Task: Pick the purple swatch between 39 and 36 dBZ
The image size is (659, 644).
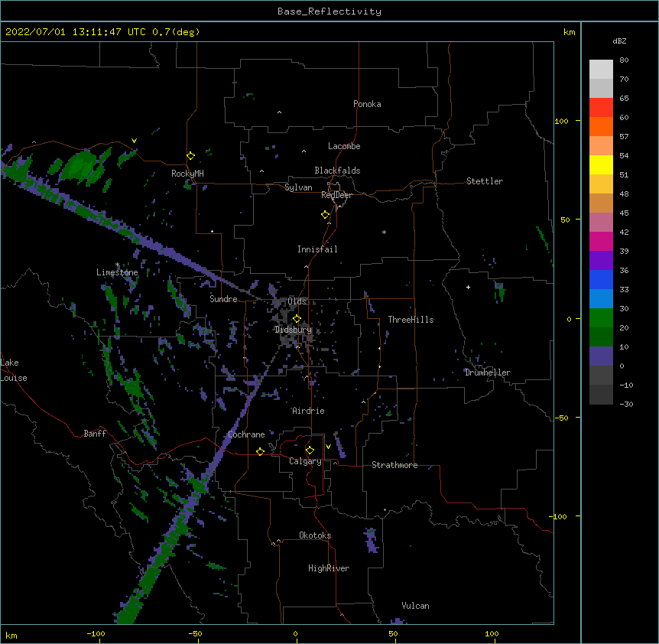Action: pos(601,261)
